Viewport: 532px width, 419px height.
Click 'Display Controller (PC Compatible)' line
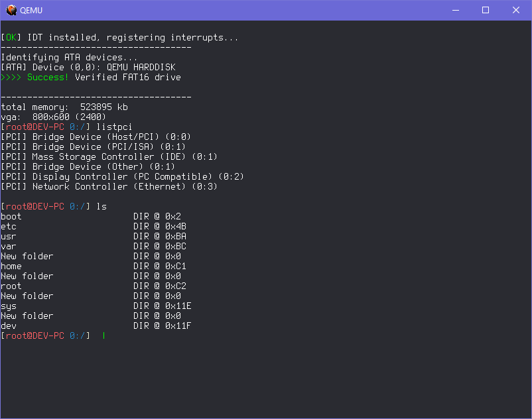(123, 176)
